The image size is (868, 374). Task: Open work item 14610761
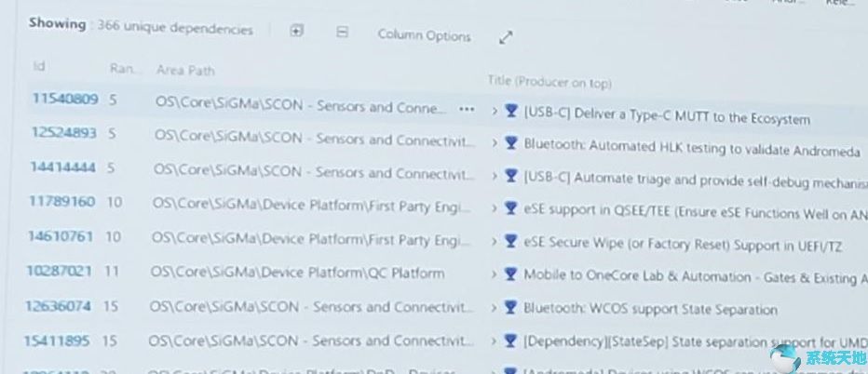[x=61, y=236]
